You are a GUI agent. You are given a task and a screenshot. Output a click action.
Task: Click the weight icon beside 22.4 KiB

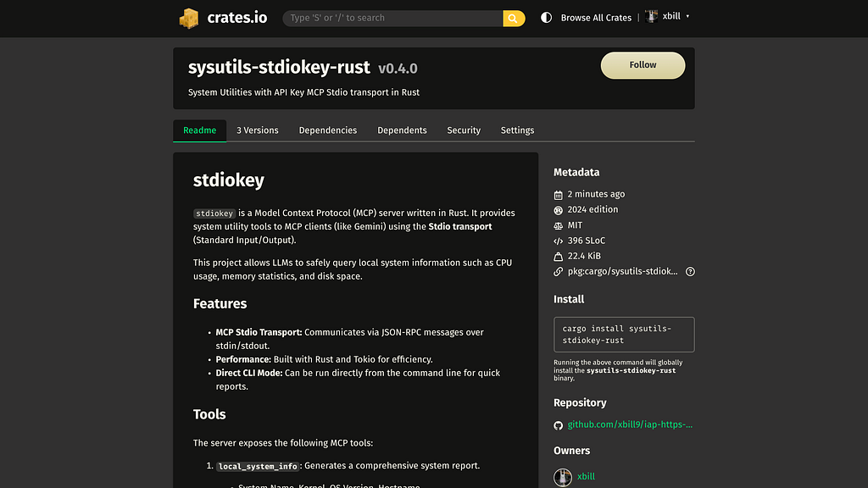[x=558, y=257]
